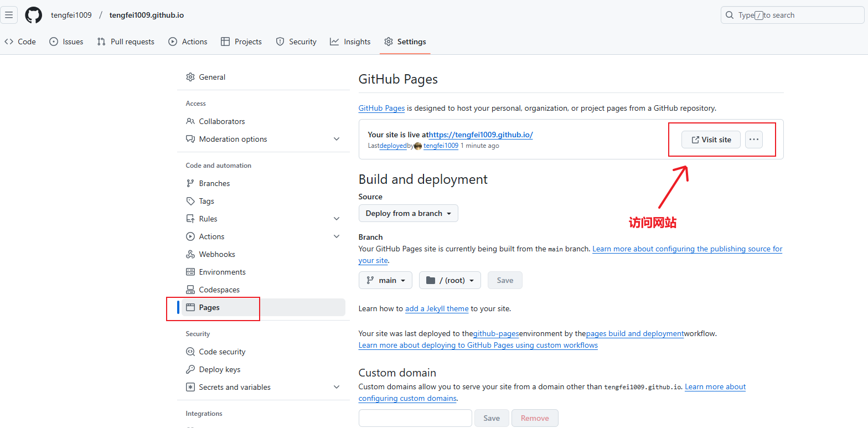Viewport: 868px width, 428px height.
Task: Open 'Learn more about deploying to GitHub Pages' link
Action: [478, 345]
